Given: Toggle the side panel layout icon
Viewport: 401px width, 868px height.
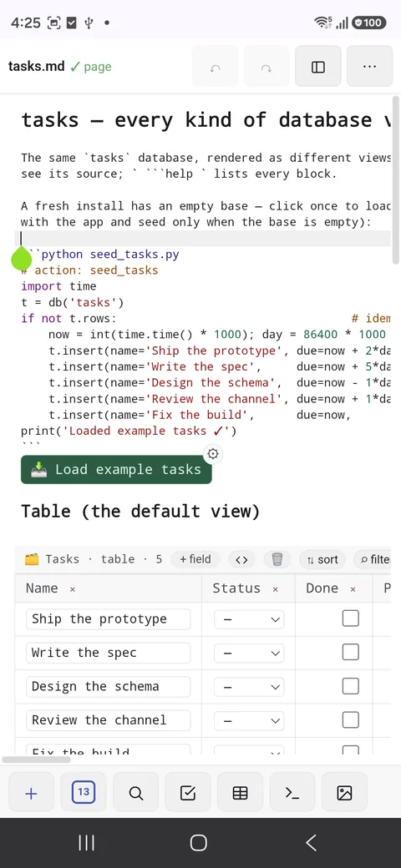Looking at the screenshot, I should (318, 67).
